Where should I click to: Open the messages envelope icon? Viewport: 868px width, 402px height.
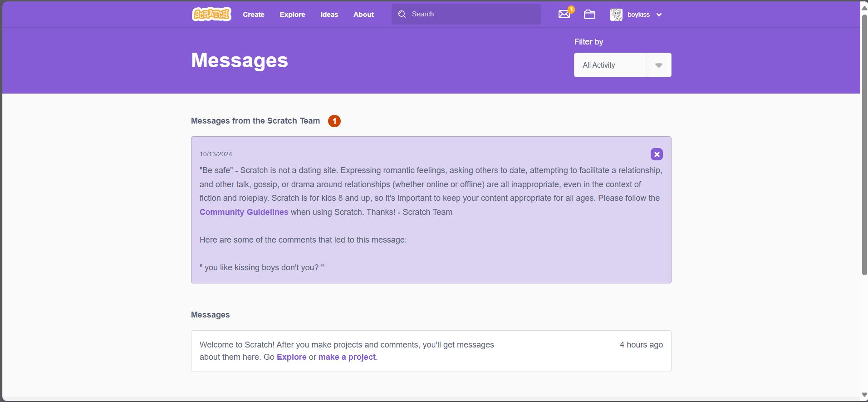tap(564, 14)
